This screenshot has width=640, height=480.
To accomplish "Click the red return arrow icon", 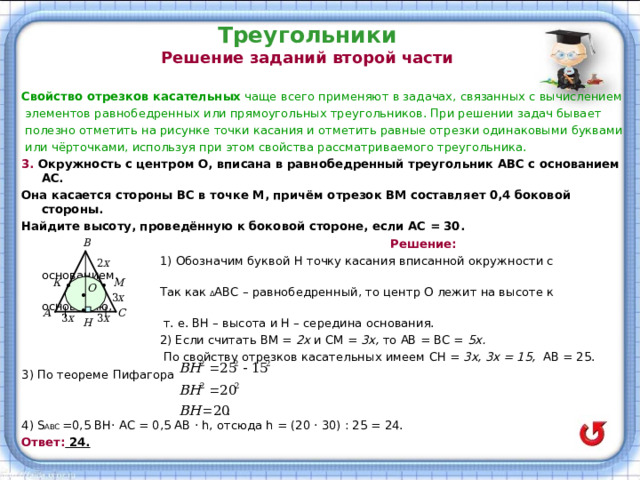I will click(593, 433).
